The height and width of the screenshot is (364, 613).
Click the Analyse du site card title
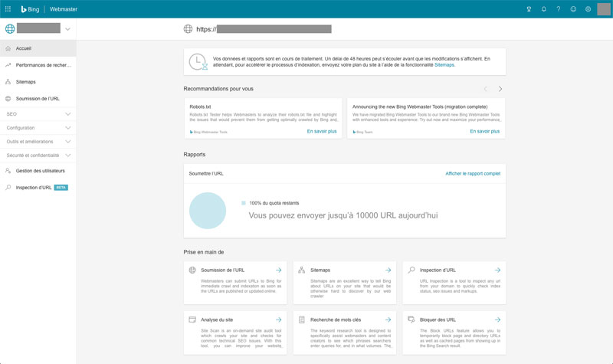(x=217, y=320)
